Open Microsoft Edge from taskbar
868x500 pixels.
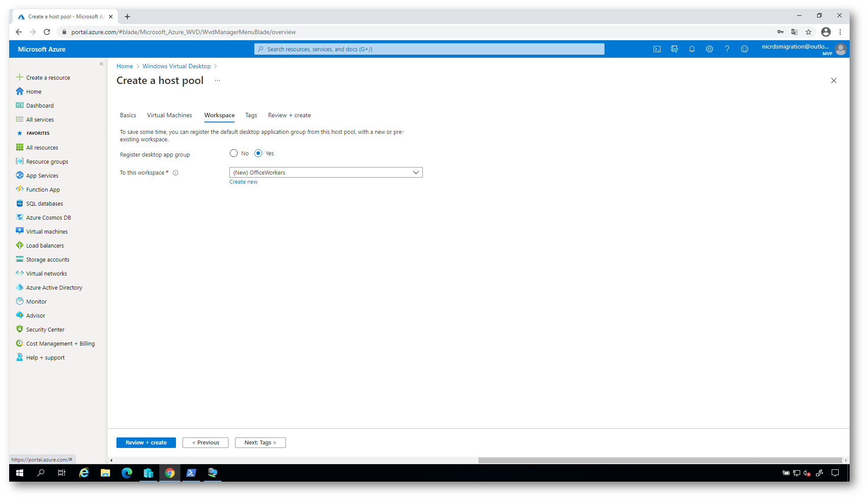pos(127,473)
